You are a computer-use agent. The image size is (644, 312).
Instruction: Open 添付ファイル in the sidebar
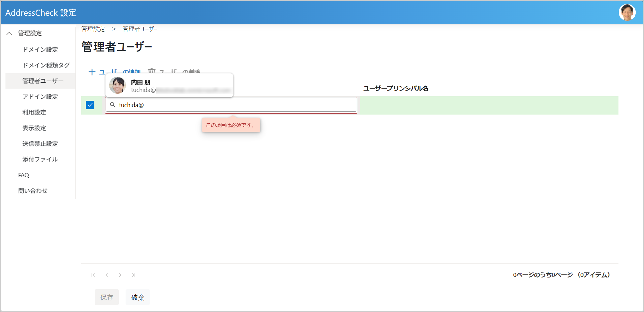[x=40, y=159]
